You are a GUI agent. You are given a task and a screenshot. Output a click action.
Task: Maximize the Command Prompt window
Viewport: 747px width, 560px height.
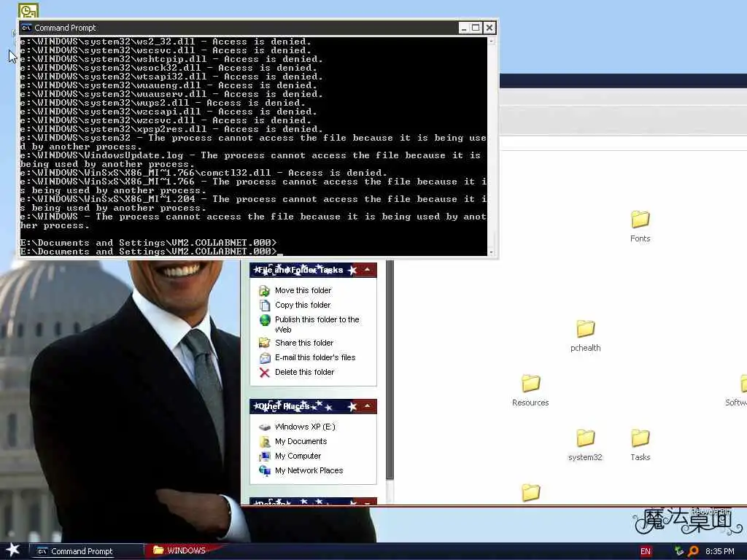(x=476, y=28)
